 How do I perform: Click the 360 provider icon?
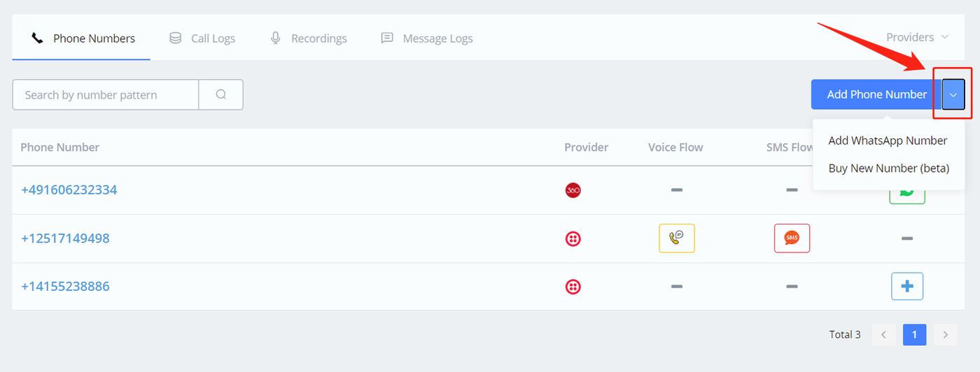pos(573,189)
